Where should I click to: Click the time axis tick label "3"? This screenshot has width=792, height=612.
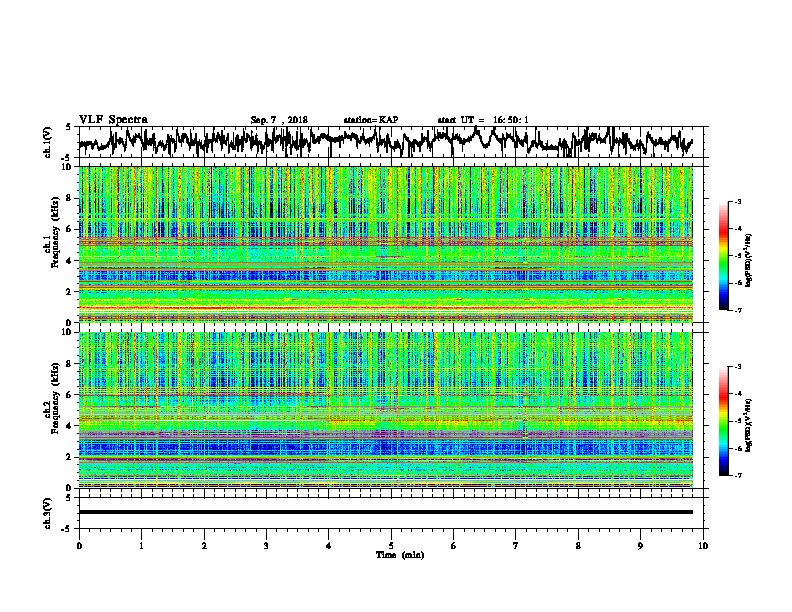(266, 545)
